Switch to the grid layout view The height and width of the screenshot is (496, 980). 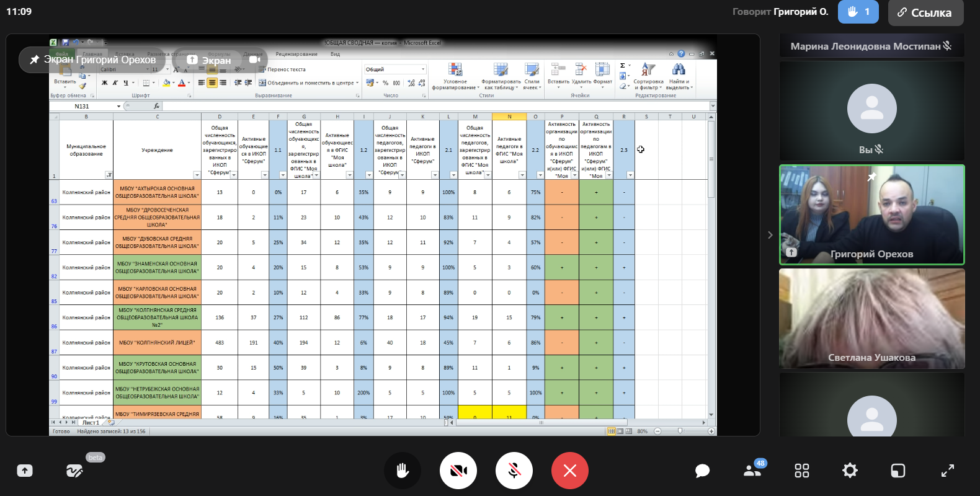[801, 471]
